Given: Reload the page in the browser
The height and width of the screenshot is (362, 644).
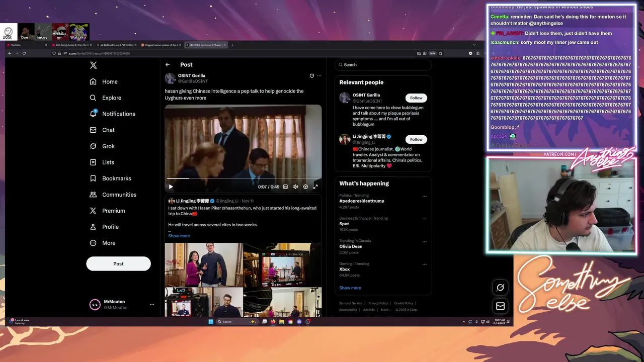Looking at the screenshot, I should pyautogui.click(x=24, y=53).
